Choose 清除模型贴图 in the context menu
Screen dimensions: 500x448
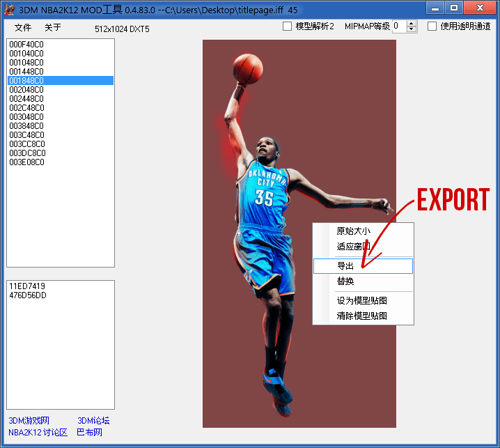(x=363, y=316)
